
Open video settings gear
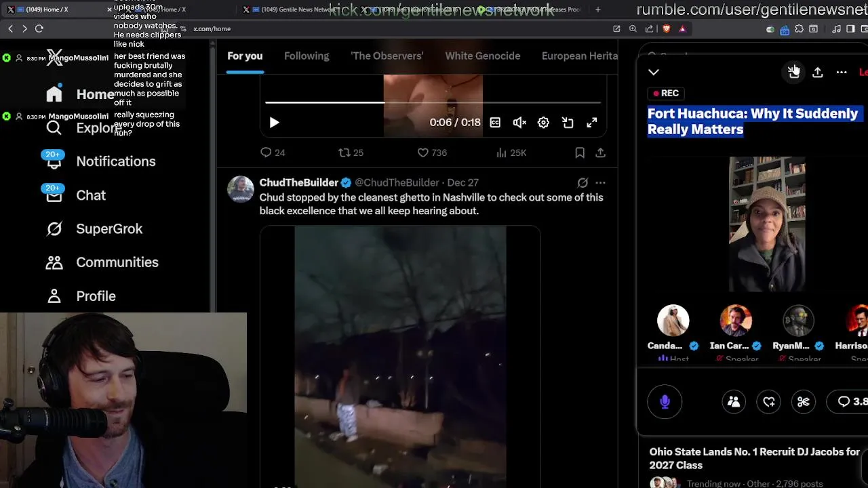click(x=543, y=123)
